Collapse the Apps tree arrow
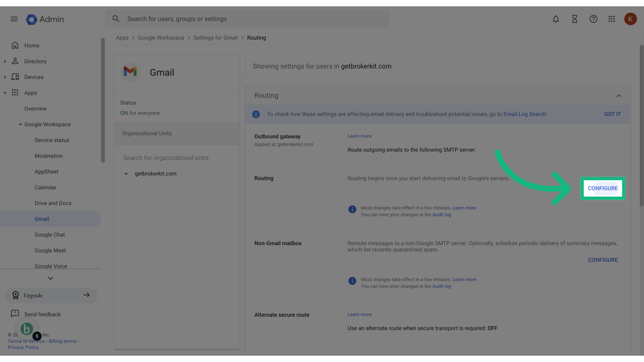The width and height of the screenshot is (644, 362). (x=5, y=93)
